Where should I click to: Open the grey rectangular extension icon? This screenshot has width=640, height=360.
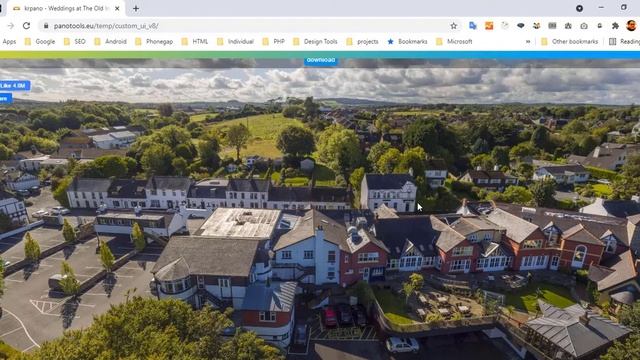click(x=552, y=26)
